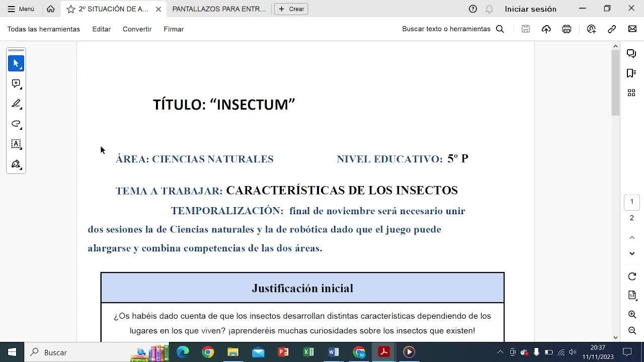Open the comments panel icon
Image resolution: width=644 pixels, height=362 pixels.
(631, 54)
